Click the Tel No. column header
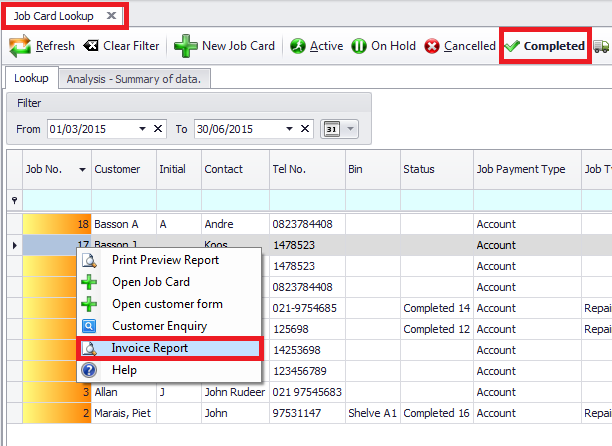612x446 pixels. [x=308, y=169]
